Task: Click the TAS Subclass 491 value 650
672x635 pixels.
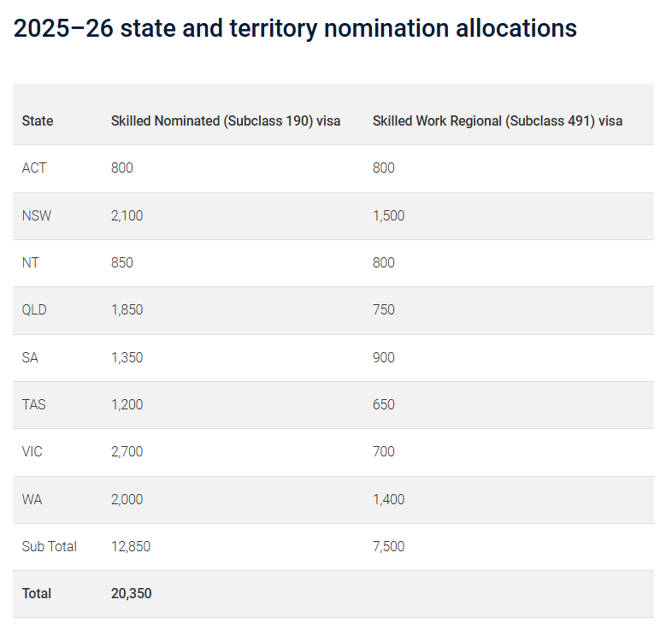Action: tap(384, 404)
